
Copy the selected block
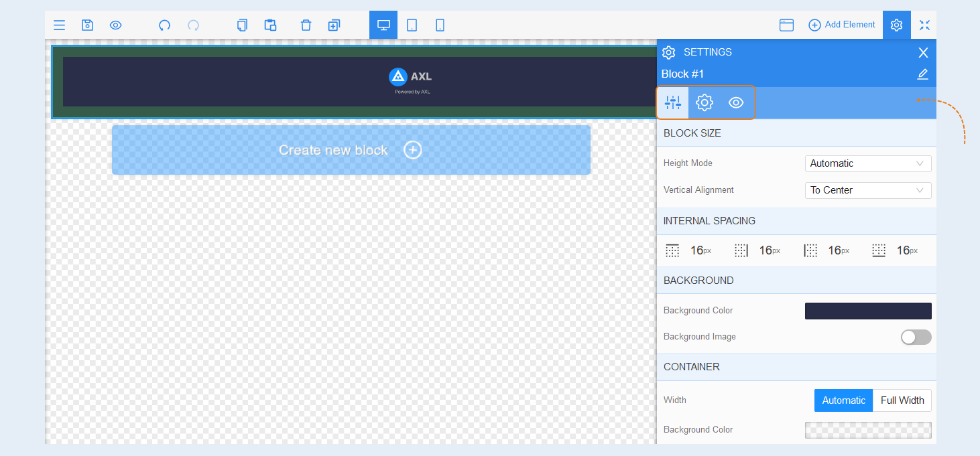[242, 25]
